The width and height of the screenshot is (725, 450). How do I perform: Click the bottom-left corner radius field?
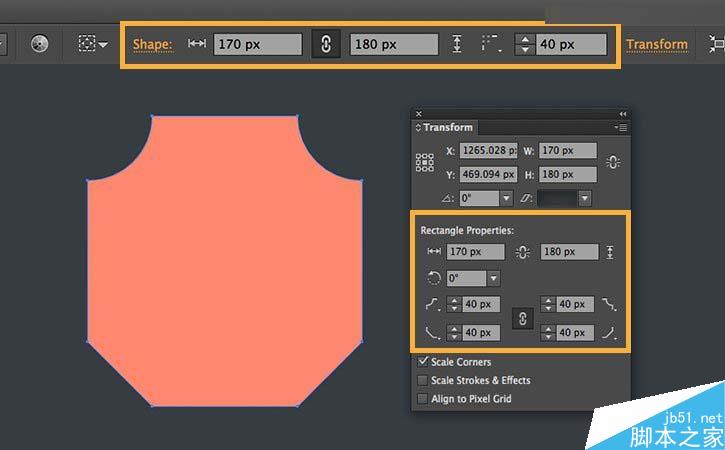pos(481,333)
